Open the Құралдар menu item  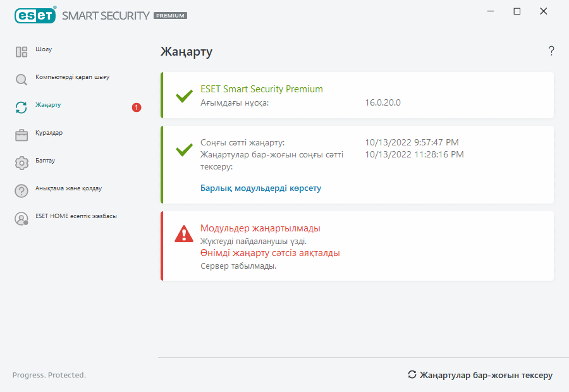coord(49,133)
